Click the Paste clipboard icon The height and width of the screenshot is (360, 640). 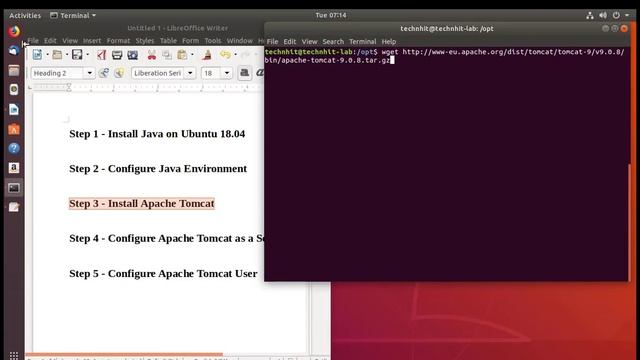pos(182,55)
